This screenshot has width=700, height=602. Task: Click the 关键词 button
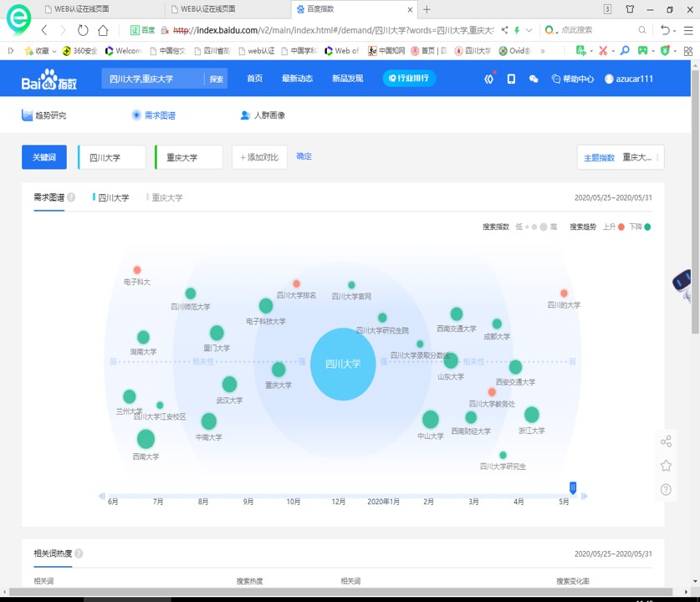[44, 157]
